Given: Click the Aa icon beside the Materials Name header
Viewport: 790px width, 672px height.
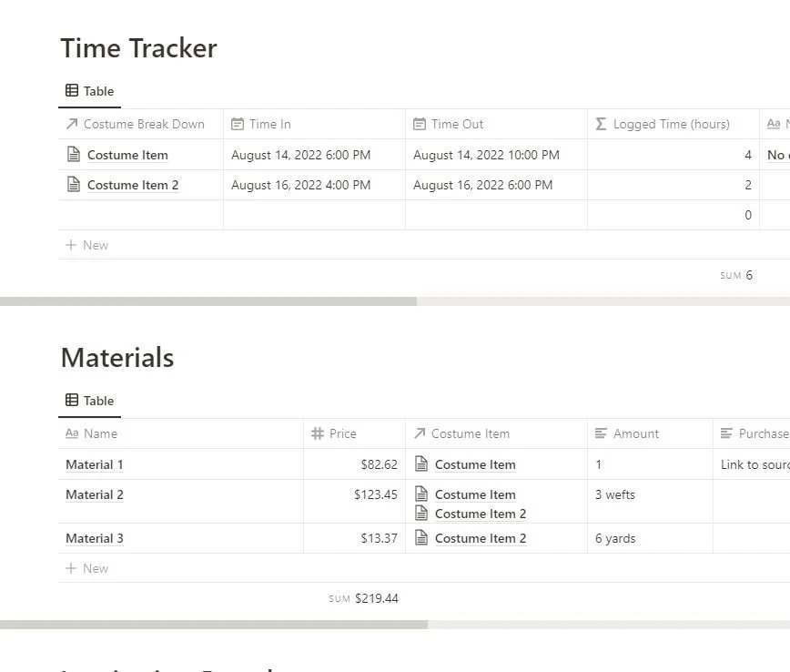Looking at the screenshot, I should tap(72, 433).
